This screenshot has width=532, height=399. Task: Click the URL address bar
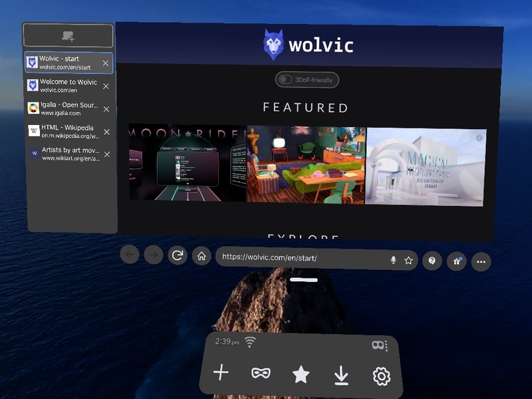pyautogui.click(x=303, y=258)
